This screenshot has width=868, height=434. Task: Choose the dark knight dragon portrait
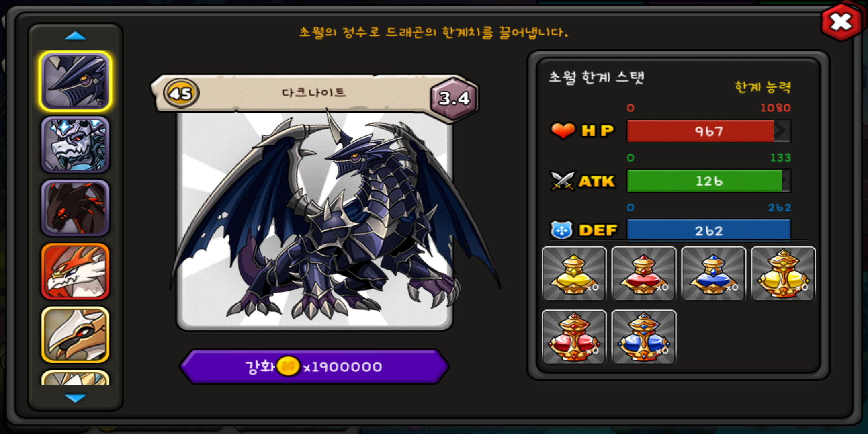pos(75,81)
